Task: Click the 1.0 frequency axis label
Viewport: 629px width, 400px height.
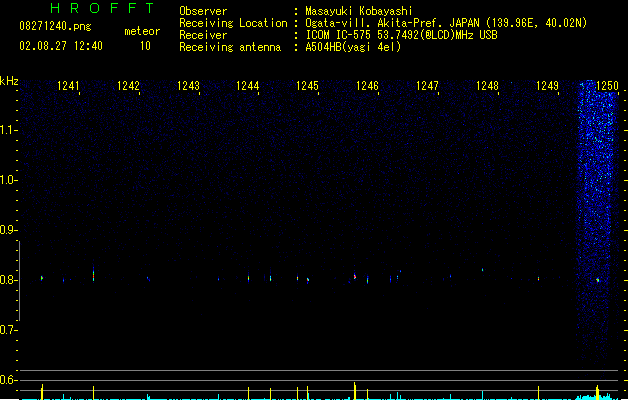Action: 8,180
